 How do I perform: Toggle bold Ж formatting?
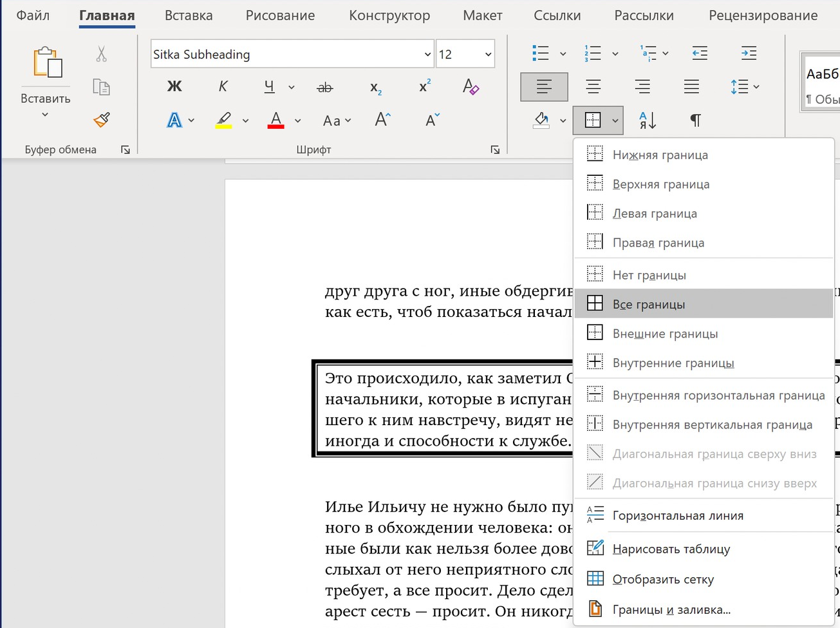tap(174, 86)
